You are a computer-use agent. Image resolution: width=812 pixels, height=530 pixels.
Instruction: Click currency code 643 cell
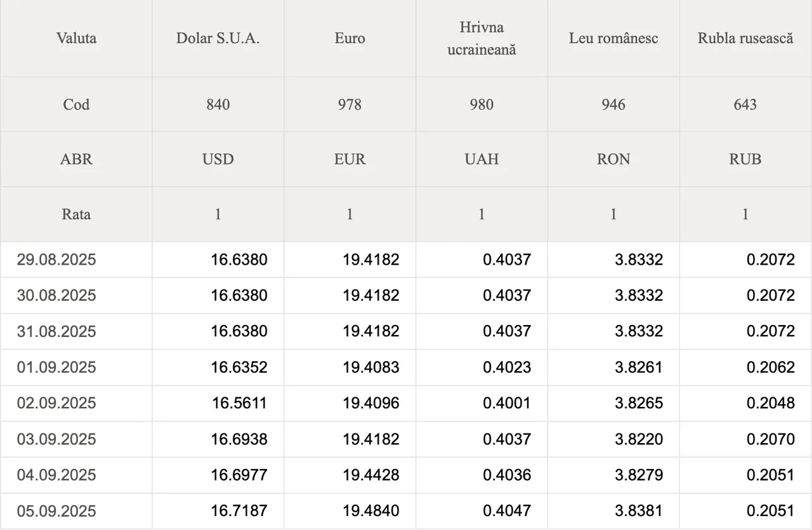[745, 105]
